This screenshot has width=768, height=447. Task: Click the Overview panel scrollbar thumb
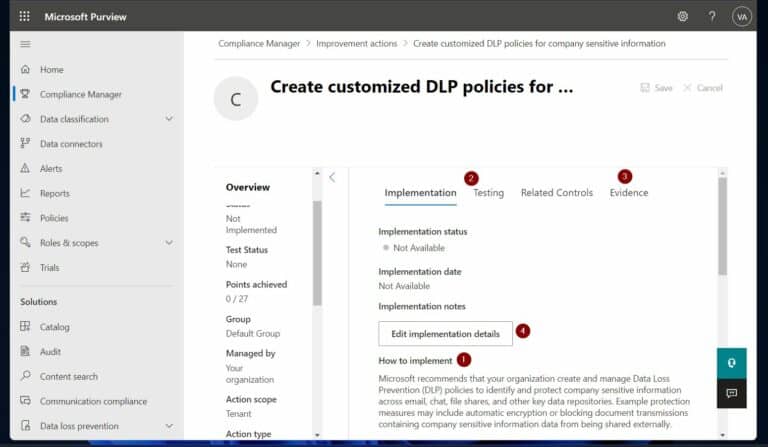click(x=317, y=253)
